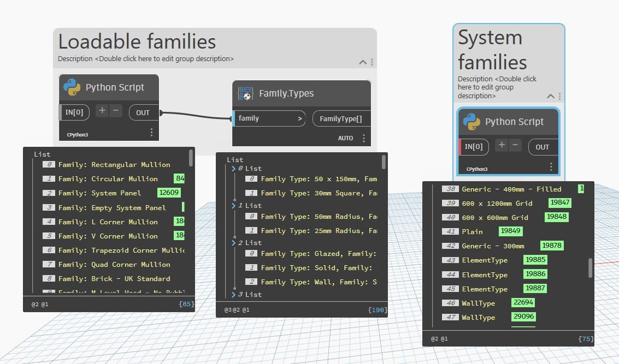The height and width of the screenshot is (364, 619).
Task: Open the Loadable families group options dots
Action: tap(372, 62)
